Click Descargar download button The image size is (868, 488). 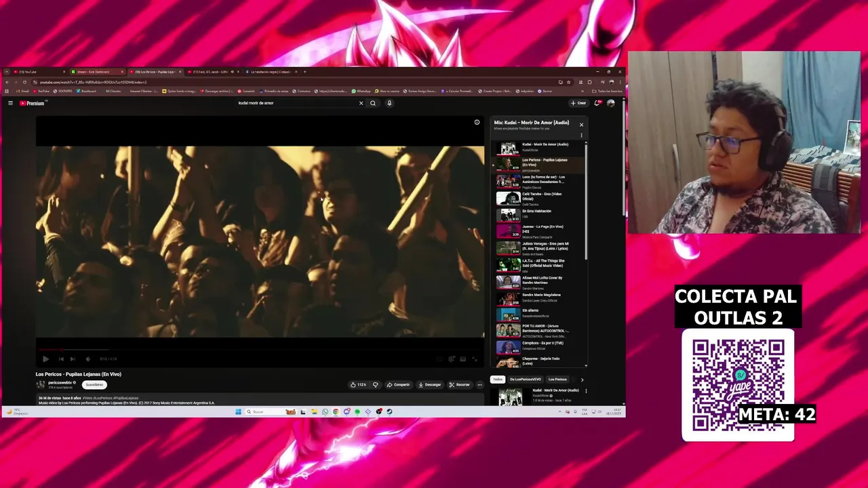coord(430,384)
